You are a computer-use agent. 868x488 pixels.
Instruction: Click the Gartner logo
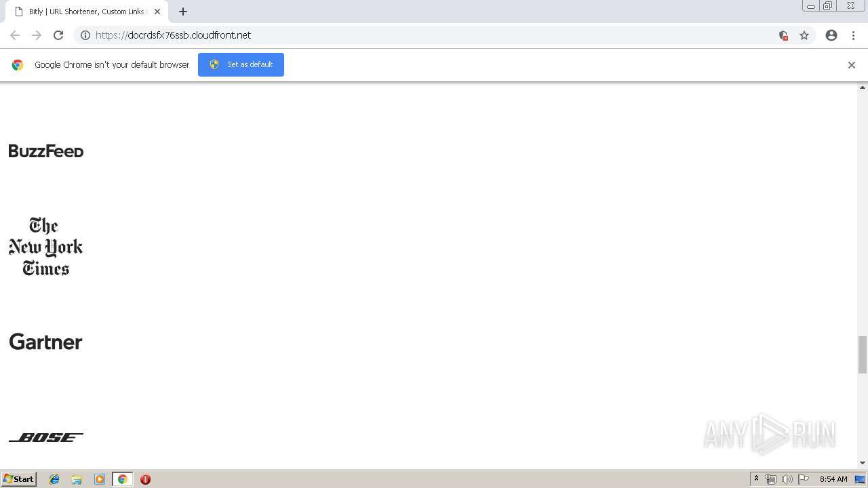(x=45, y=342)
